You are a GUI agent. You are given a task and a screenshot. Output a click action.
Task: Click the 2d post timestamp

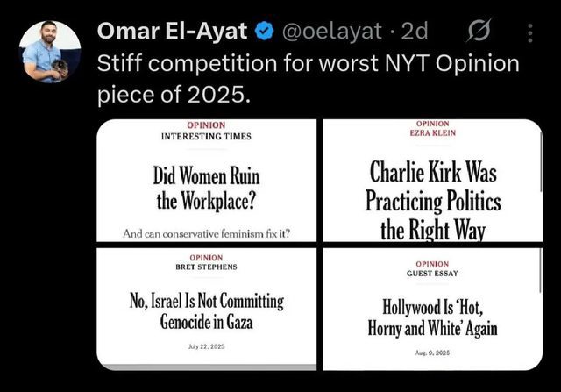pyautogui.click(x=414, y=33)
